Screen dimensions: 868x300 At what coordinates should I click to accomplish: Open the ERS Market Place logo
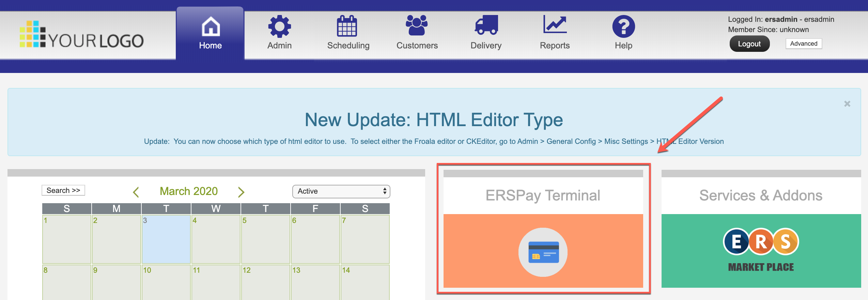tap(761, 250)
